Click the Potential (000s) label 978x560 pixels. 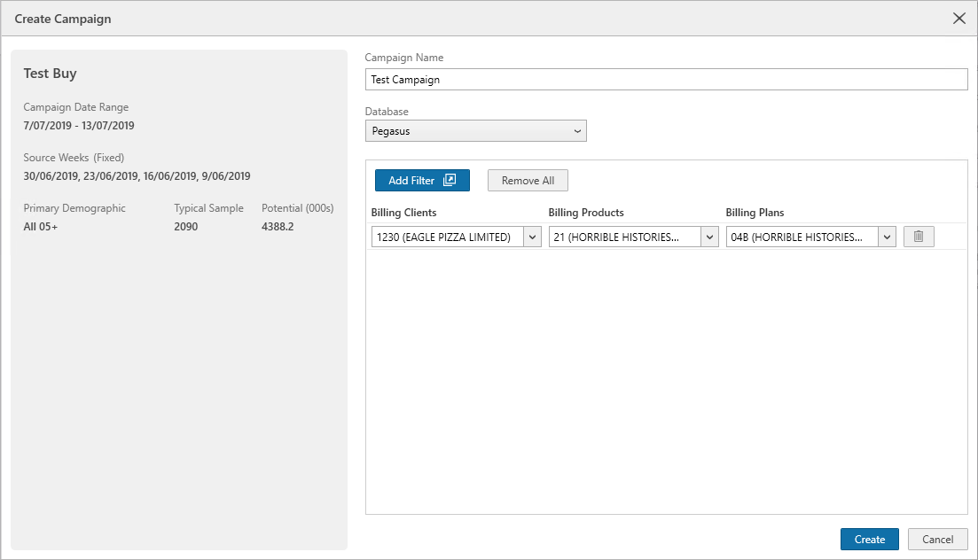coord(298,208)
